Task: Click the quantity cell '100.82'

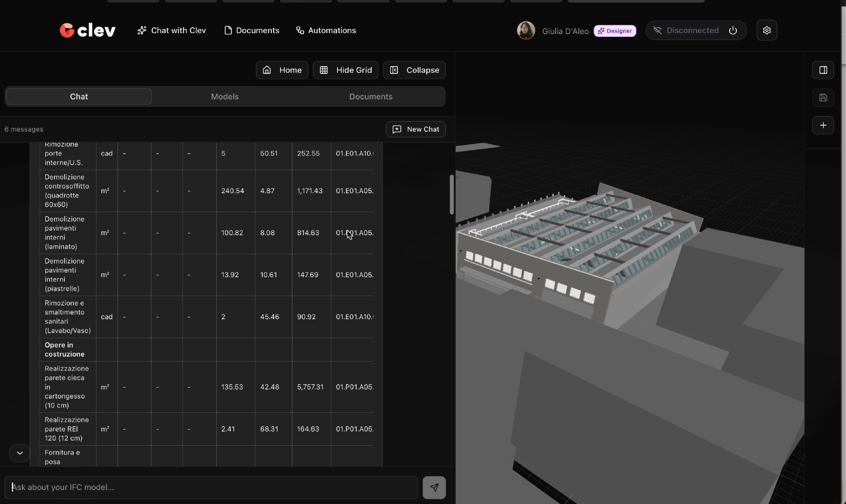Action: (232, 233)
